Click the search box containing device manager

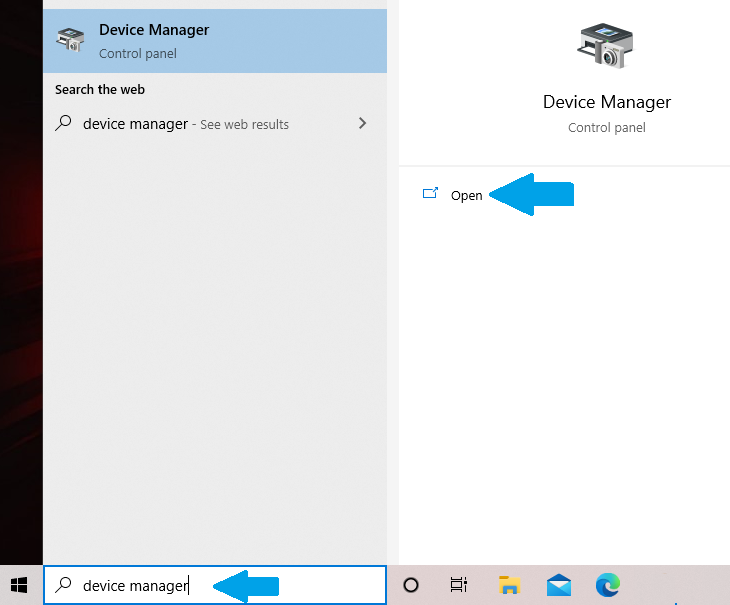(x=215, y=585)
